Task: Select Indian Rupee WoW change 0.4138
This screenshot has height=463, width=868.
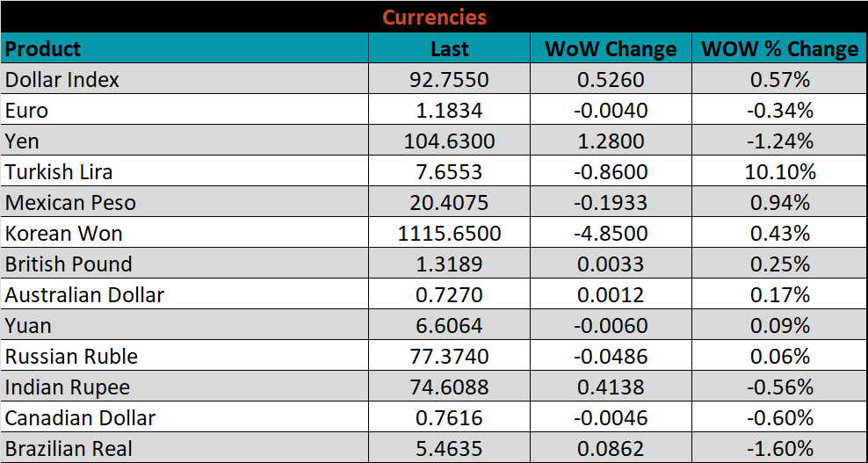Action: (611, 387)
